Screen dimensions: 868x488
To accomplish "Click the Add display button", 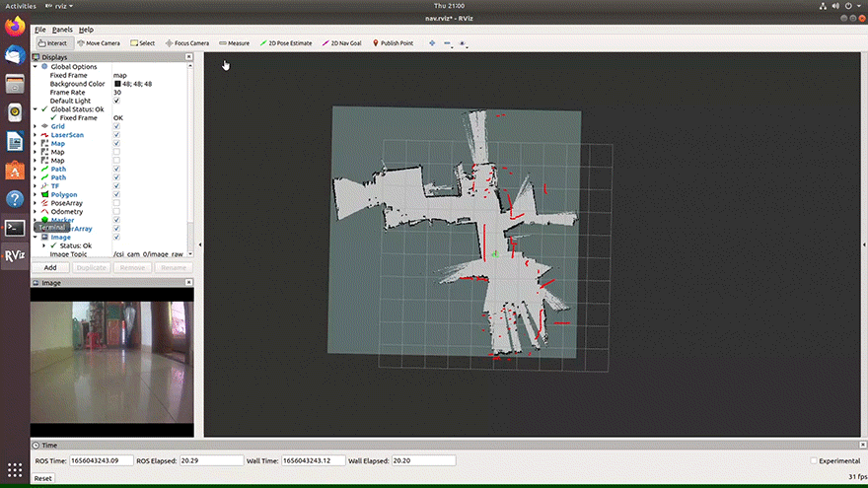I will coord(49,267).
